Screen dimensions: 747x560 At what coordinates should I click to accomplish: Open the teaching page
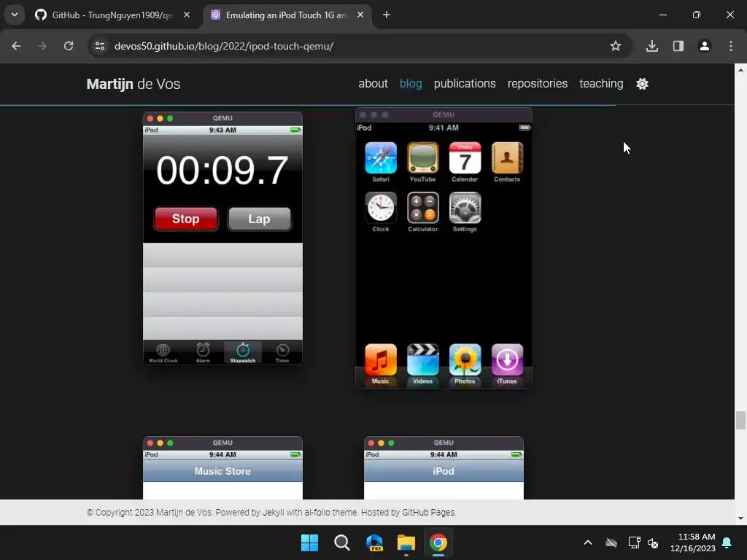(601, 84)
